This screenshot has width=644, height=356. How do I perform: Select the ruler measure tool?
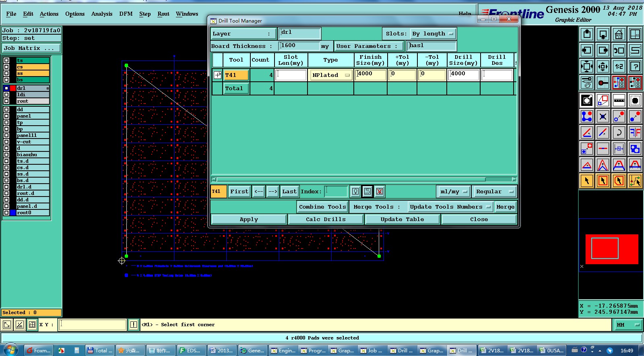tap(619, 100)
